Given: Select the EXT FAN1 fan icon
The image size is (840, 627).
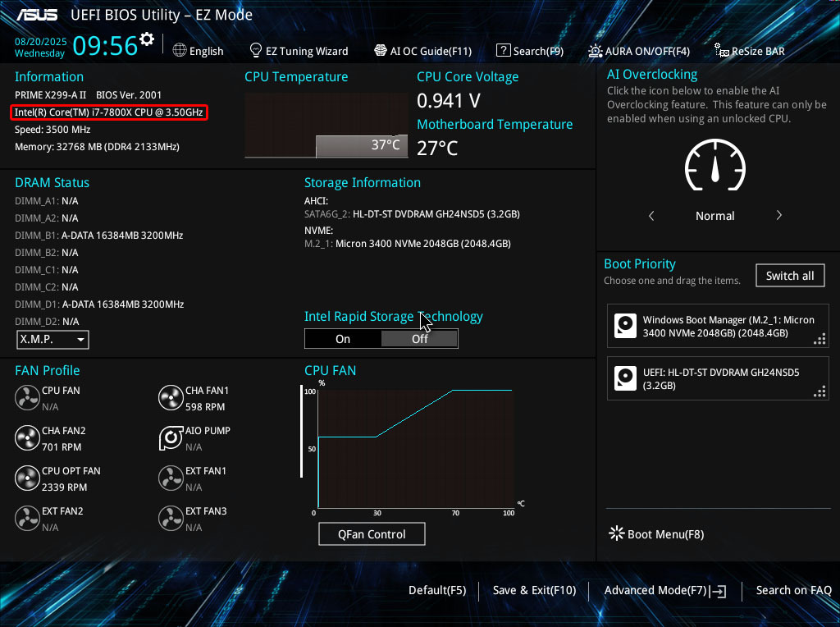Looking at the screenshot, I should click(171, 478).
